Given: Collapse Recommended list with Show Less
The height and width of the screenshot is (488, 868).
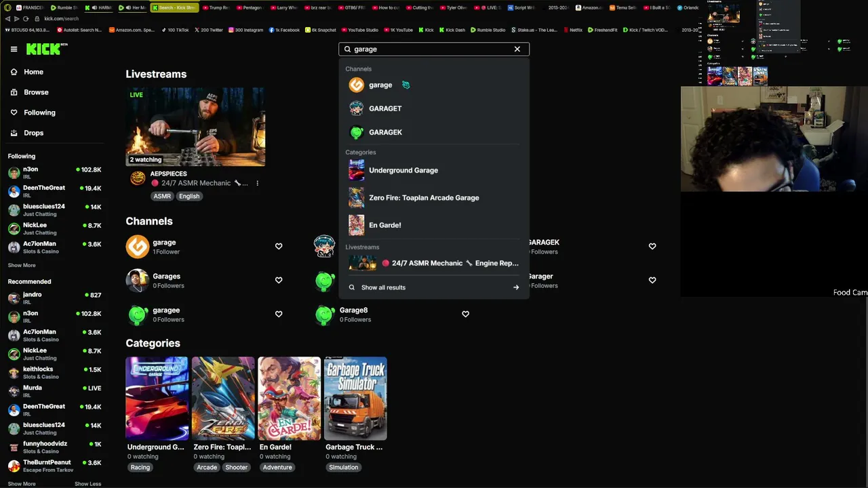Looking at the screenshot, I should tap(87, 484).
